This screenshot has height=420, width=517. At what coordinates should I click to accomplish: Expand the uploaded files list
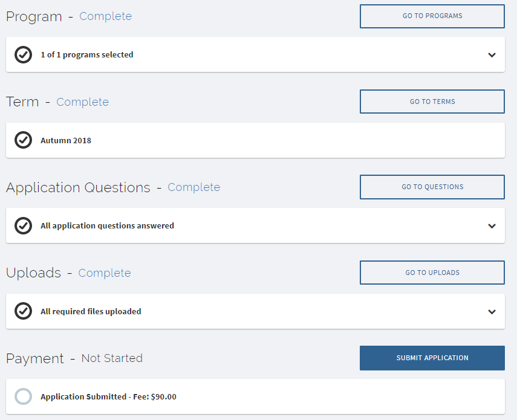point(492,311)
